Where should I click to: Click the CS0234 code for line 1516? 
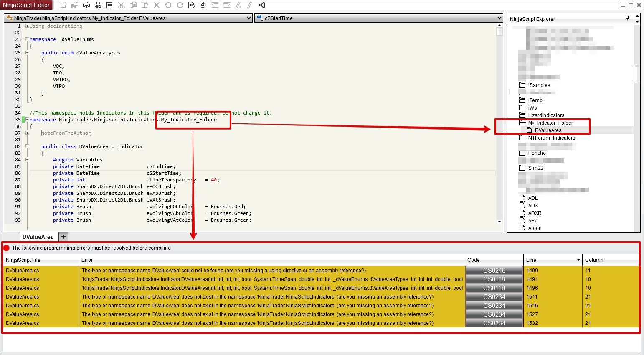coord(494,306)
